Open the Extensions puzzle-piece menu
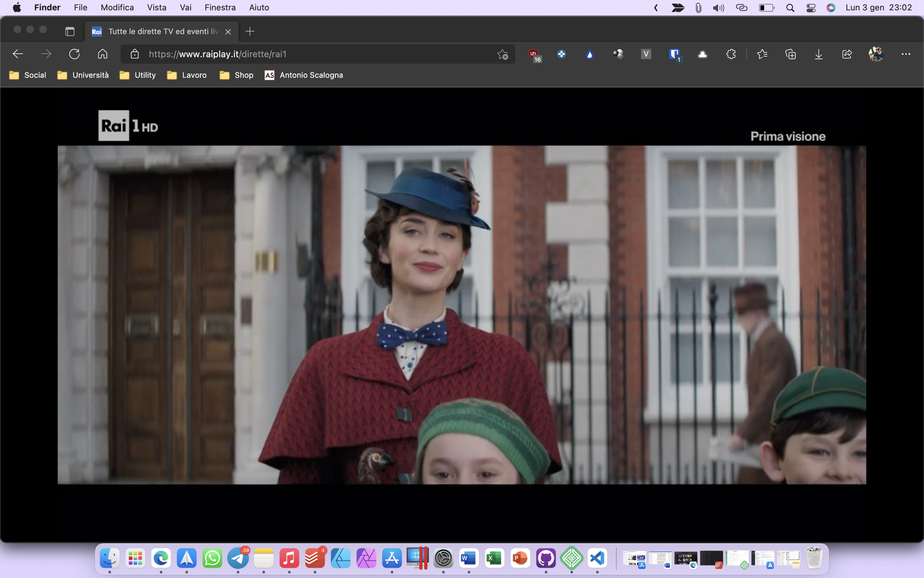This screenshot has width=924, height=578. [731, 54]
